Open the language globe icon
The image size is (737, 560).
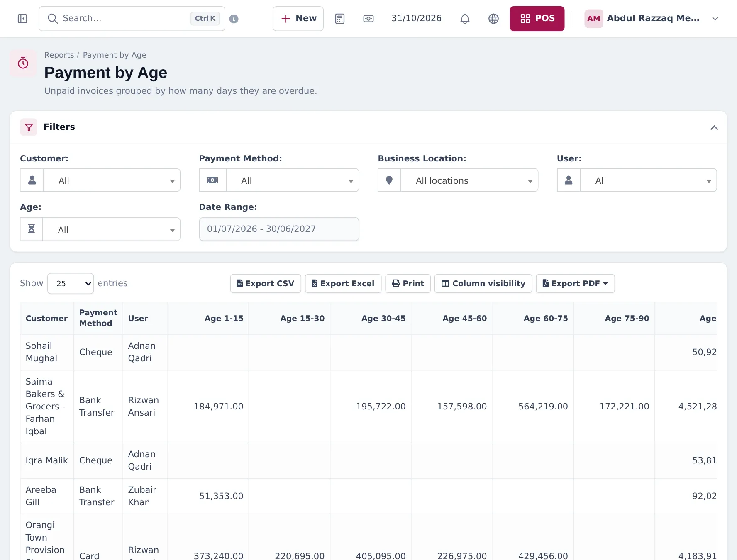click(x=493, y=19)
